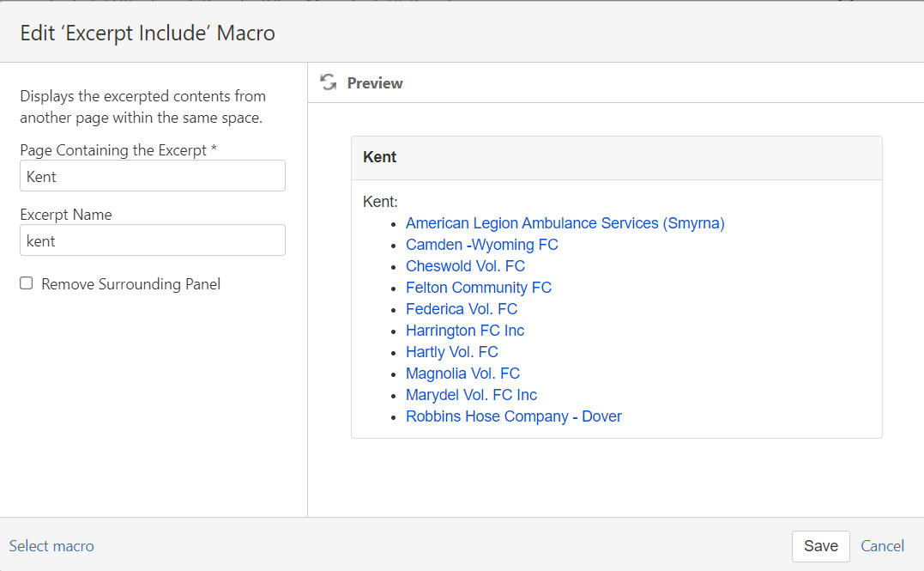Follow the Cheswold Vol. FC link
The height and width of the screenshot is (571, 924).
(x=465, y=266)
